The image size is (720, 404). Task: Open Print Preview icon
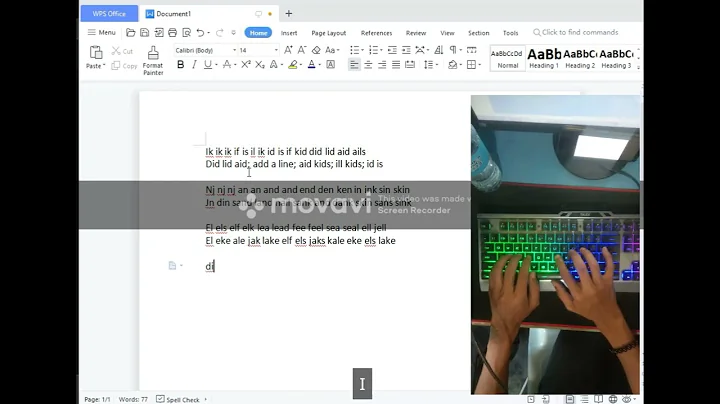(x=186, y=33)
